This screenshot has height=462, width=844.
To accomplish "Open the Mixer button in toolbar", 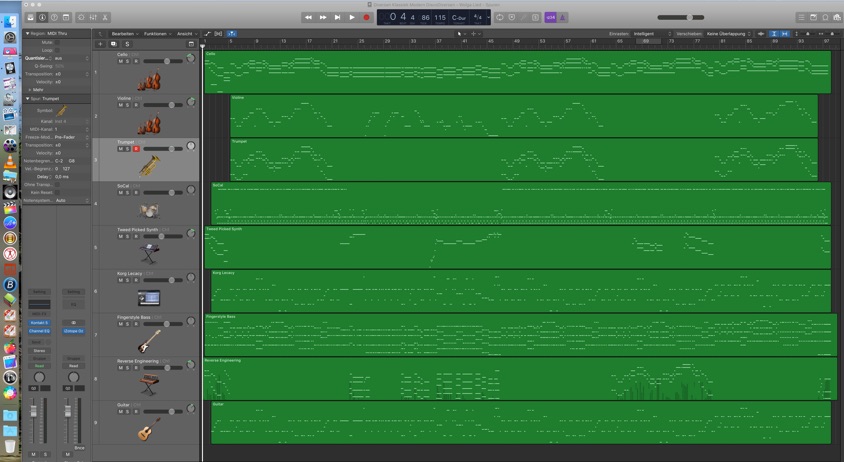I will (93, 17).
